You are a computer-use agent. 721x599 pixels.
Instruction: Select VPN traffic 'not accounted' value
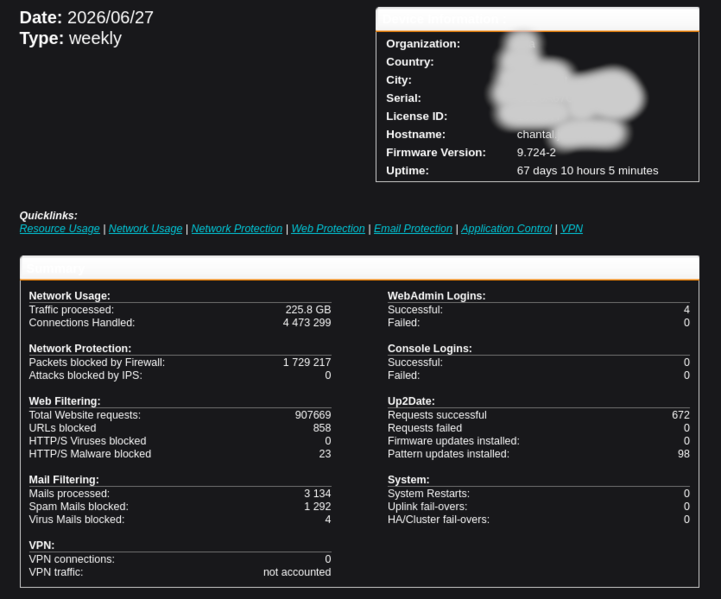pos(297,572)
